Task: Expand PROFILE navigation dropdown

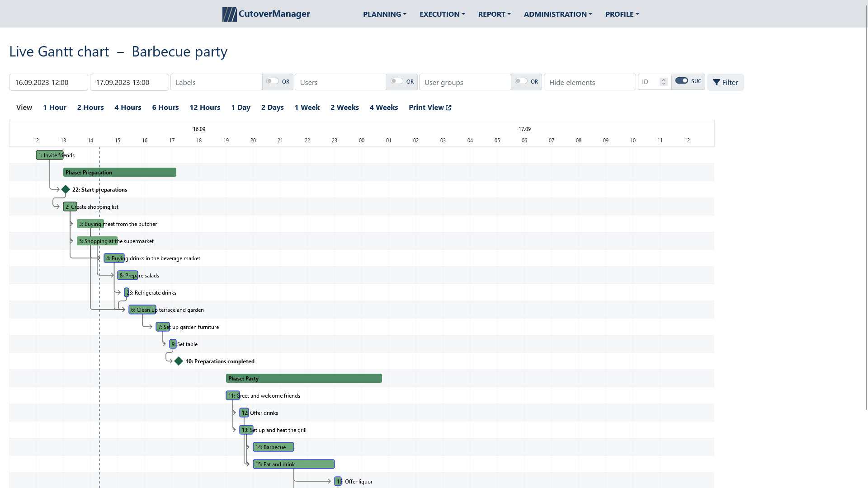Action: coord(621,13)
